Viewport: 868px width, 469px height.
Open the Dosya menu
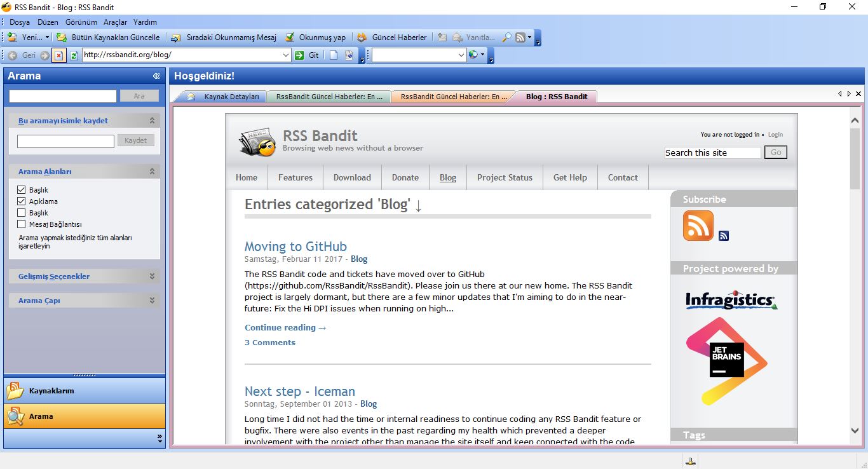[x=20, y=22]
